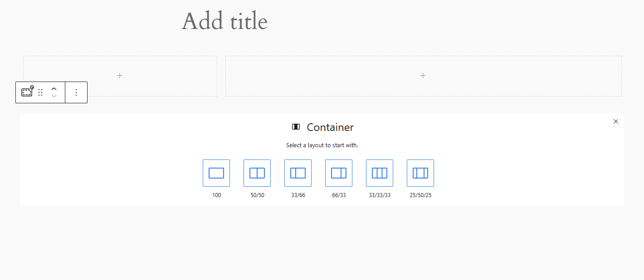Click the Container heading text
This screenshot has width=644, height=280.
(x=330, y=127)
